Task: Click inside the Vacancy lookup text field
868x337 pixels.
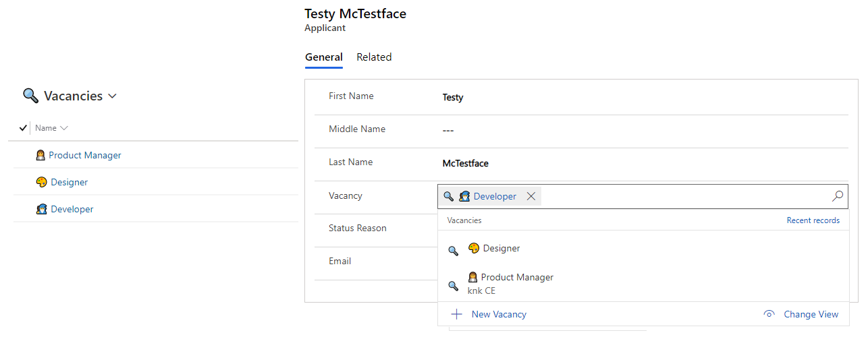Action: click(685, 196)
